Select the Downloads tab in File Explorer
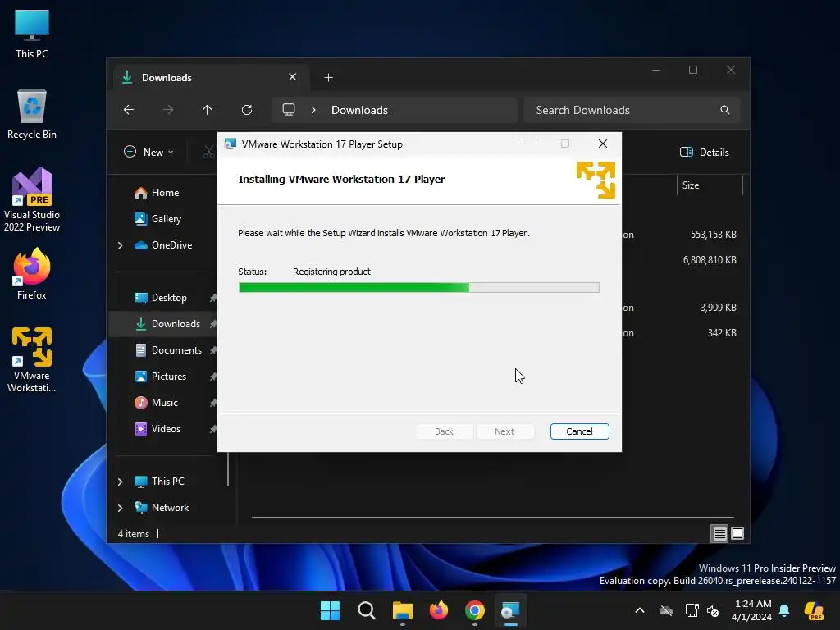 pyautogui.click(x=211, y=78)
